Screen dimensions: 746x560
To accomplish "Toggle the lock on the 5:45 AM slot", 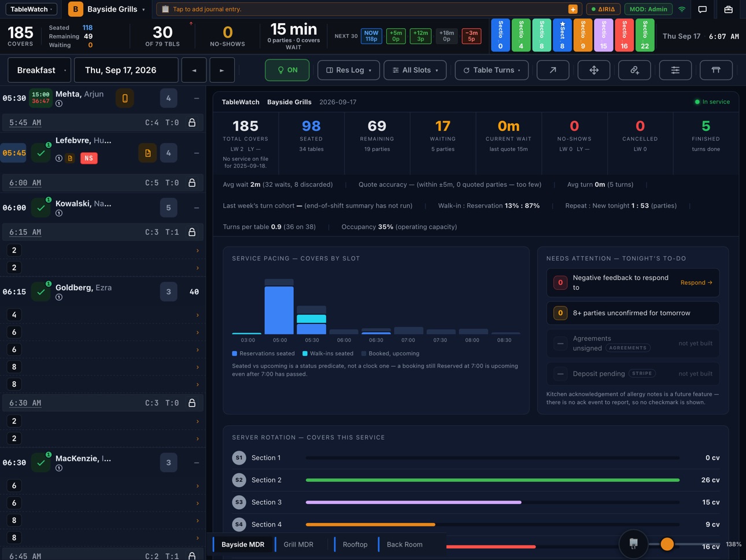I will point(192,123).
